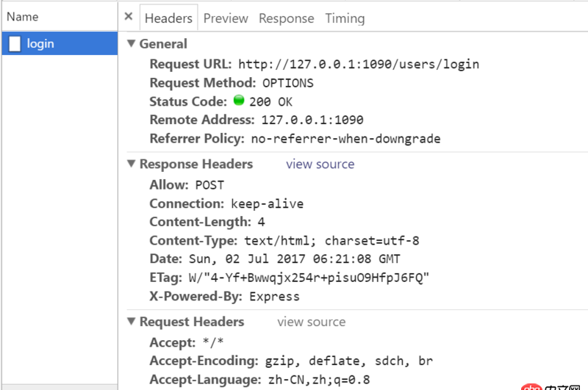Close the request details panel

pyautogui.click(x=128, y=16)
